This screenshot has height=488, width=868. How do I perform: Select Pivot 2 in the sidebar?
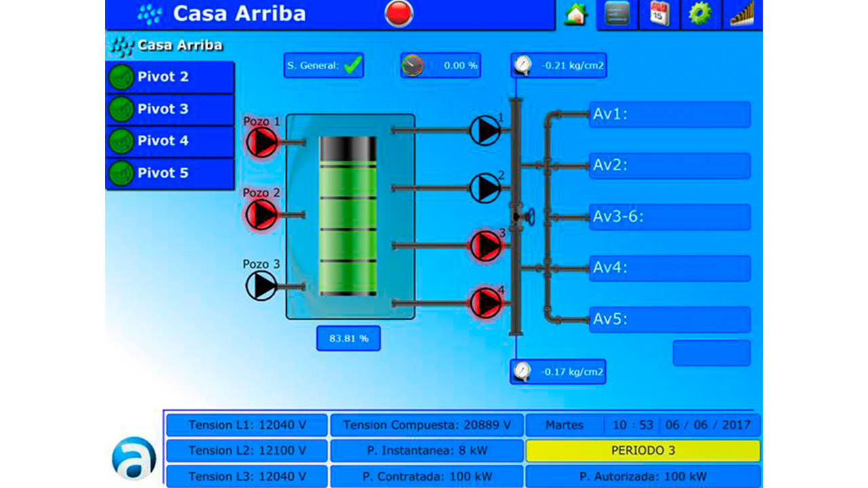(170, 77)
